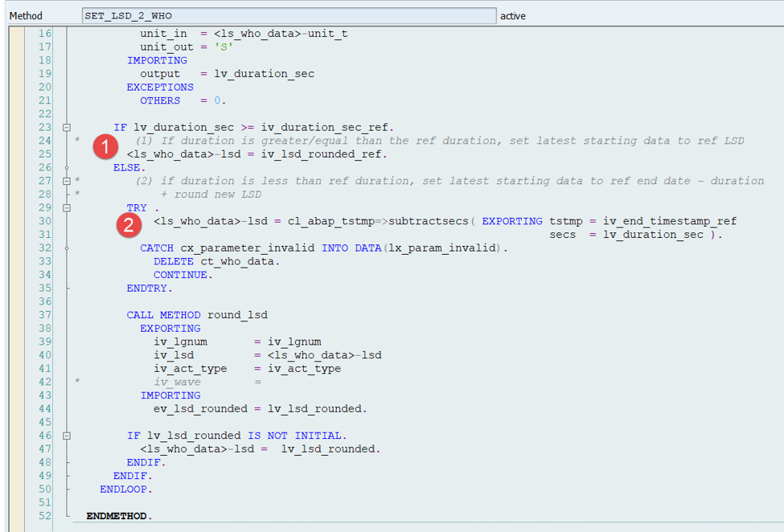Click the EXCEPTIONS keyword on line 20

[160, 88]
